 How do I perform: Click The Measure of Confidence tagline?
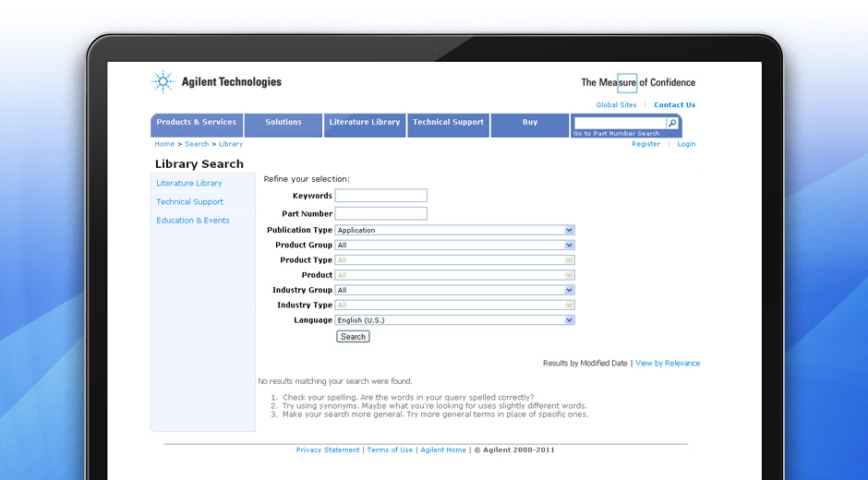coord(638,82)
